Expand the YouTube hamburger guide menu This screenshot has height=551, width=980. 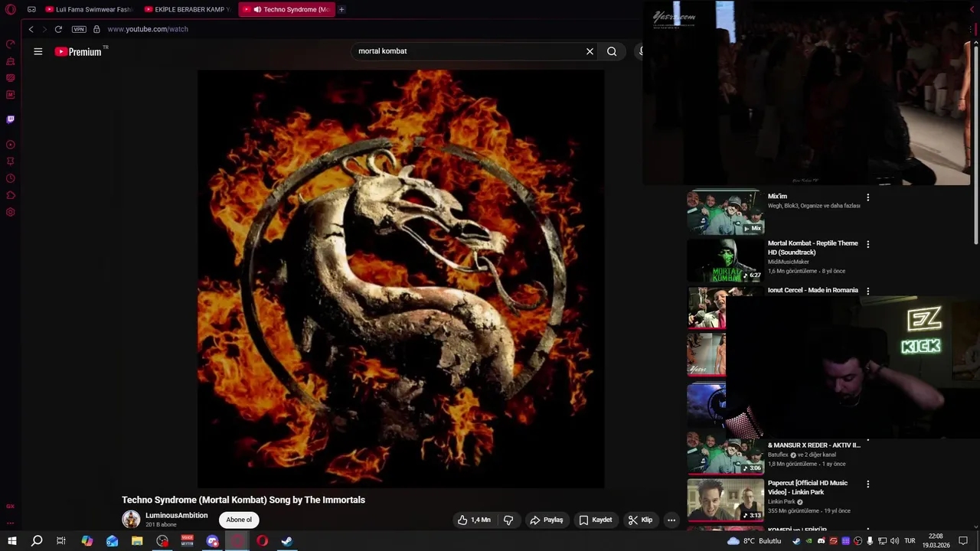38,51
